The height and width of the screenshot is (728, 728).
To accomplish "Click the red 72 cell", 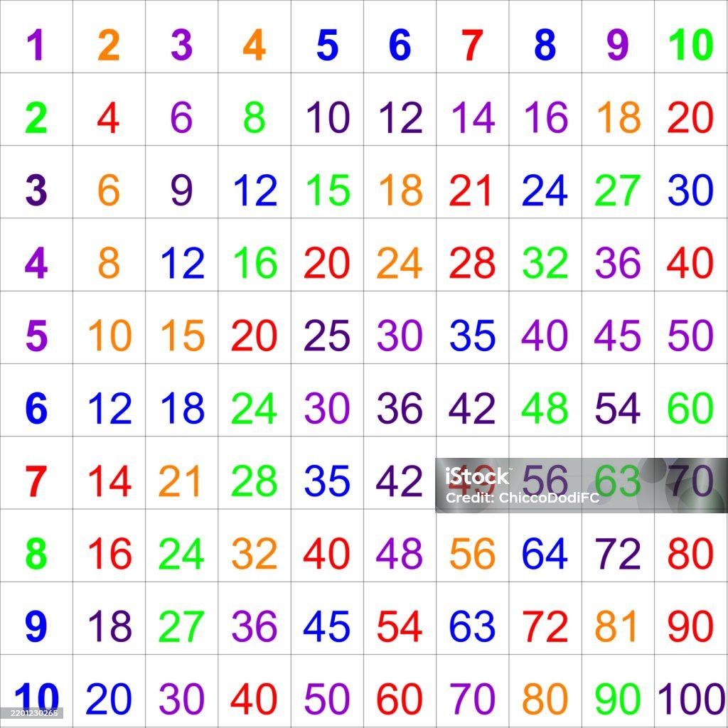I will (x=545, y=626).
